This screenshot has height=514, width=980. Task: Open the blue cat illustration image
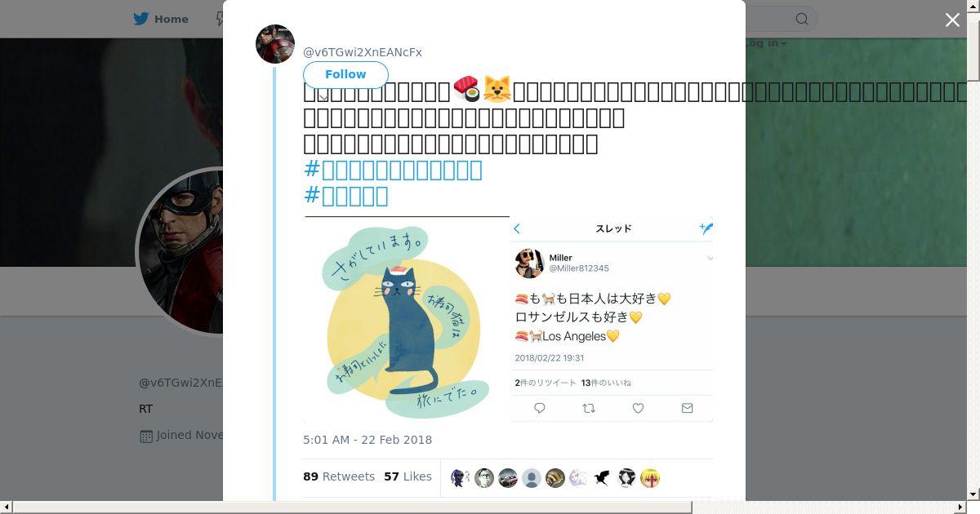click(x=406, y=320)
